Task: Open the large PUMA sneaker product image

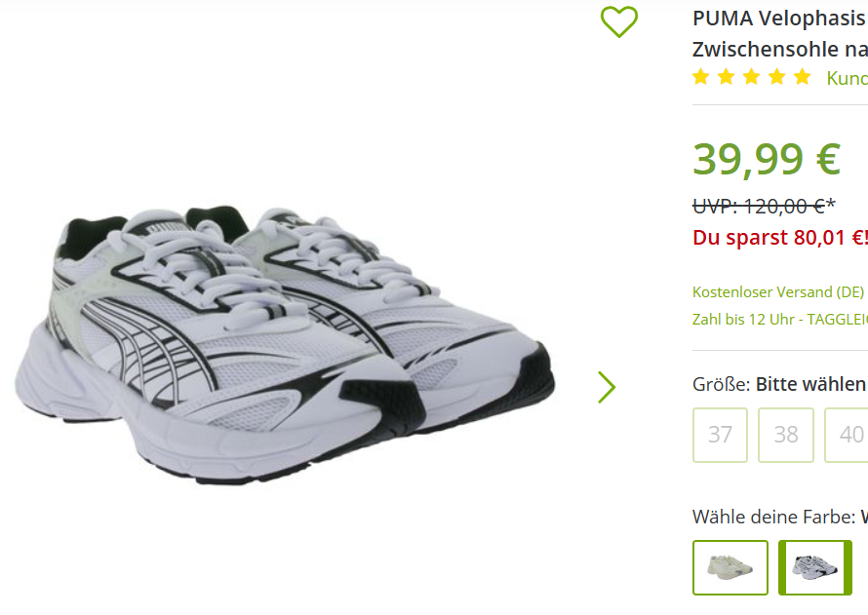Action: pyautogui.click(x=285, y=346)
